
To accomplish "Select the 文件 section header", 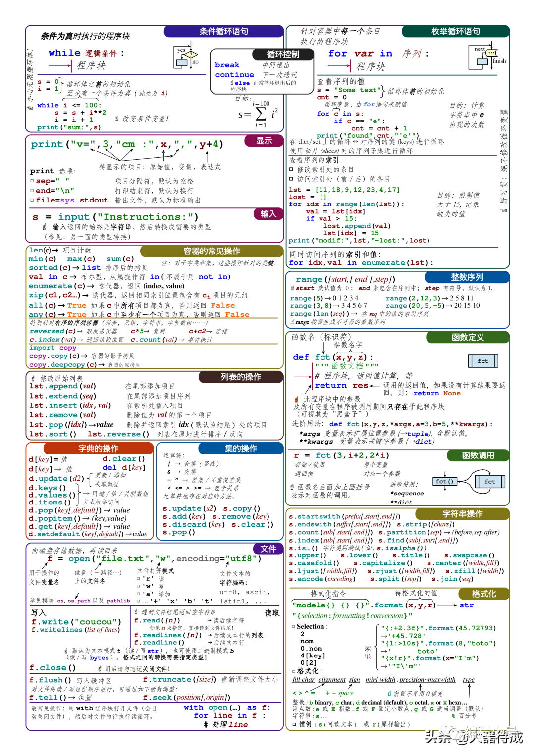I will 268,549.
